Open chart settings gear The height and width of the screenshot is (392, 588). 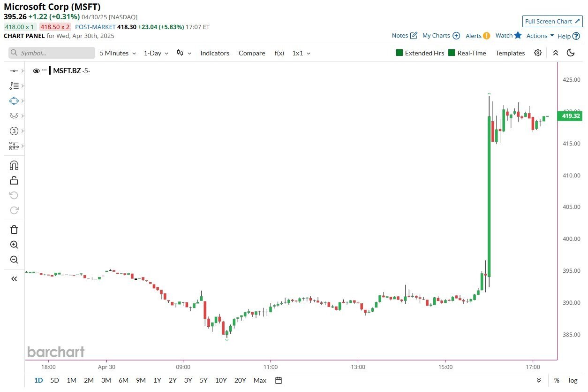538,53
